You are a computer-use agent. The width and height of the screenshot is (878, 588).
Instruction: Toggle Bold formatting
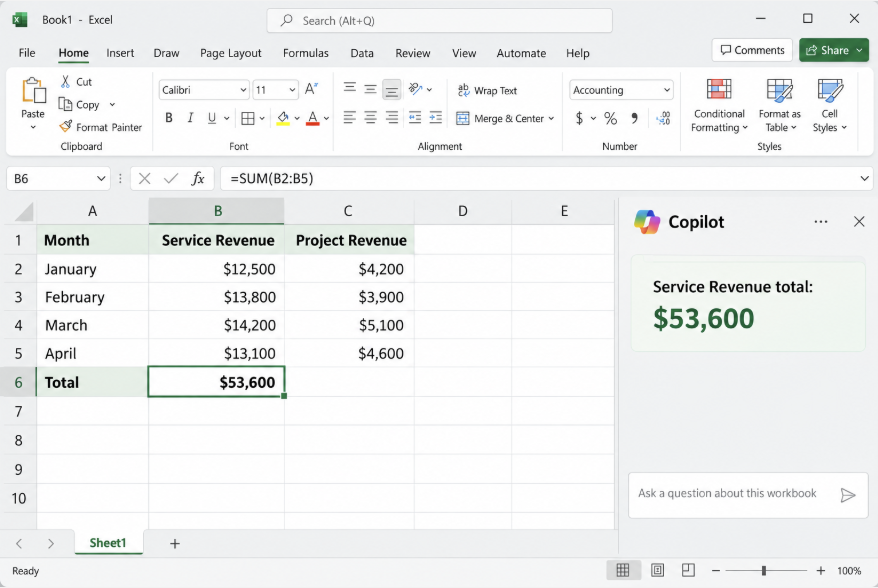coord(169,118)
